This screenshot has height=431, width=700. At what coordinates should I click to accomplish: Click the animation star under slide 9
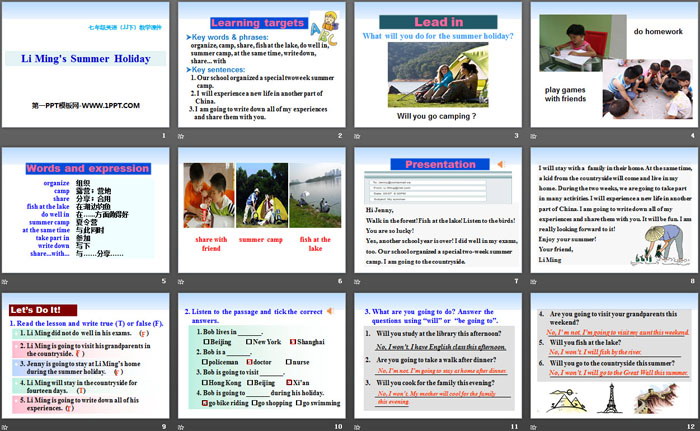coord(4,427)
